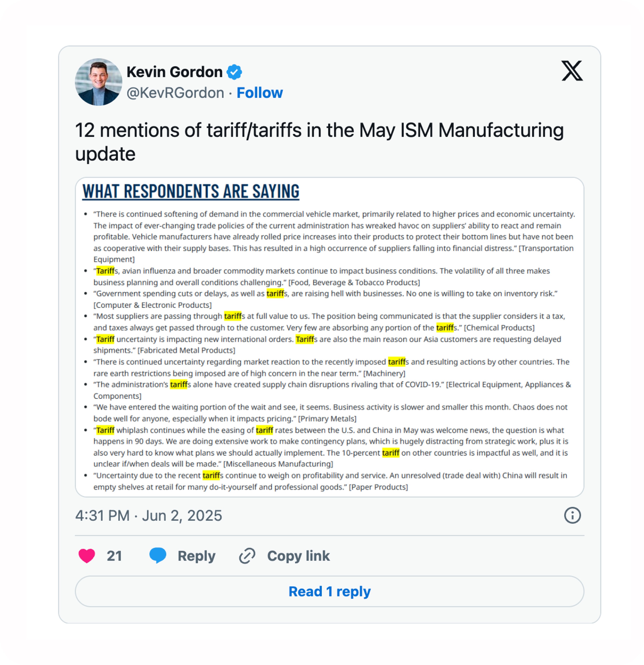Click the Paper Products quote in the image
This screenshot has height=665, width=644.
(331, 481)
